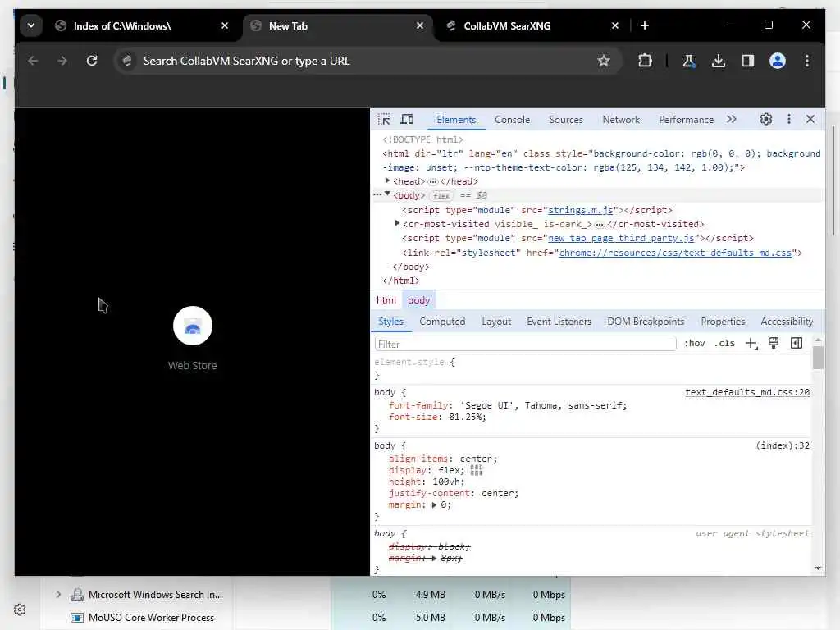Toggle the rendering emulations paintbrush icon
The width and height of the screenshot is (840, 630).
pos(774,343)
